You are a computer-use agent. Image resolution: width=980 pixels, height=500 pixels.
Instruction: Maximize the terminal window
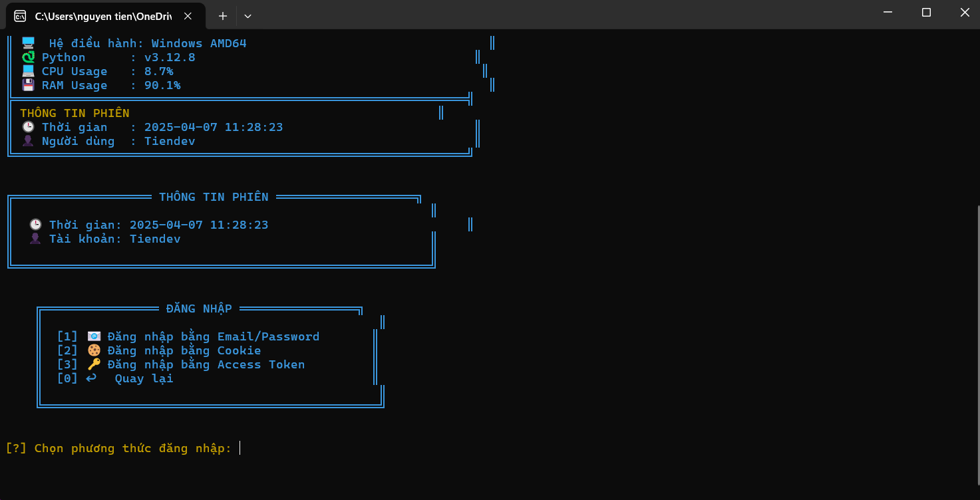(926, 13)
